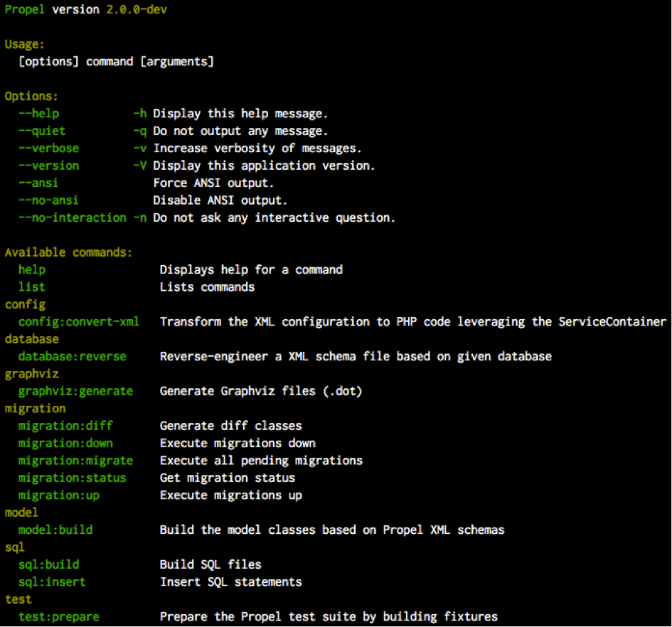This screenshot has height=627, width=672.
Task: Select the sql:build command
Action: click(49, 565)
